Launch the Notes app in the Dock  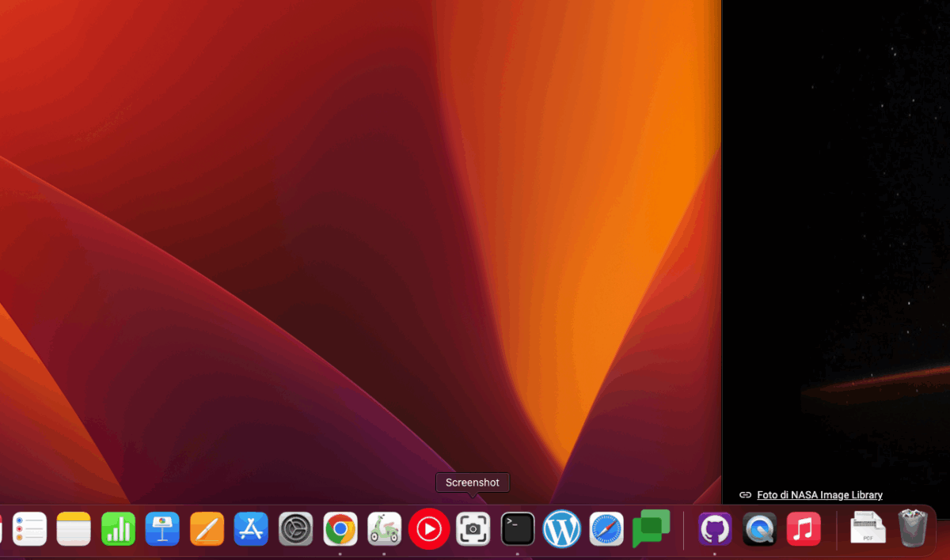tap(74, 529)
